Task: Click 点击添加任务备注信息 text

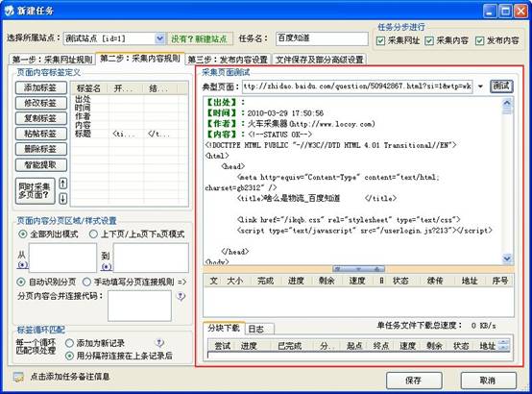Action: (70, 377)
